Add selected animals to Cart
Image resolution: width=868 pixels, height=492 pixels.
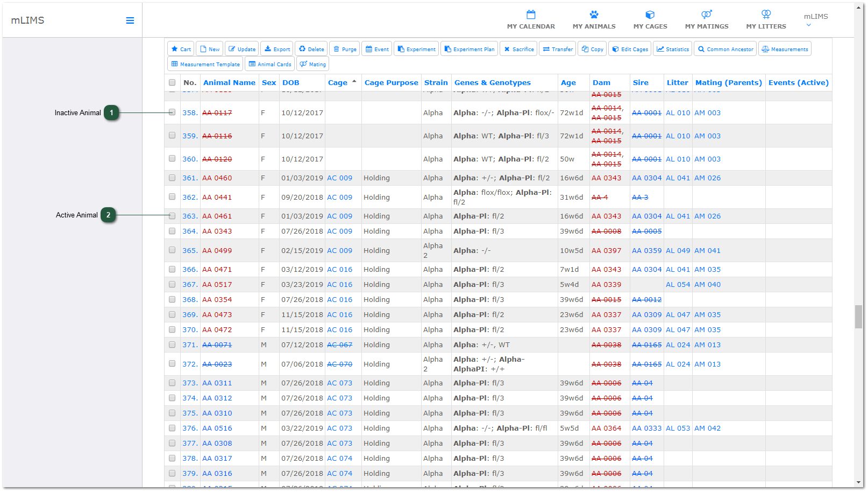coord(181,49)
